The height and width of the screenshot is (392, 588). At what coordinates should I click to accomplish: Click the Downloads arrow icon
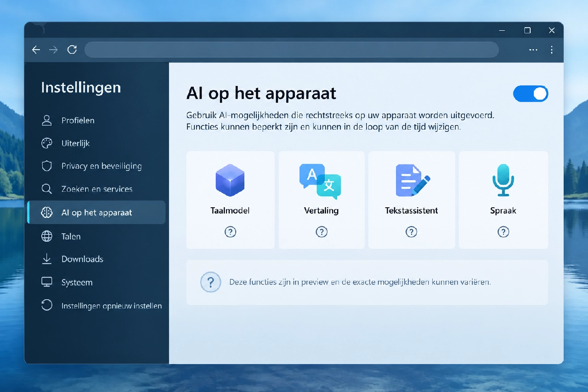click(47, 259)
